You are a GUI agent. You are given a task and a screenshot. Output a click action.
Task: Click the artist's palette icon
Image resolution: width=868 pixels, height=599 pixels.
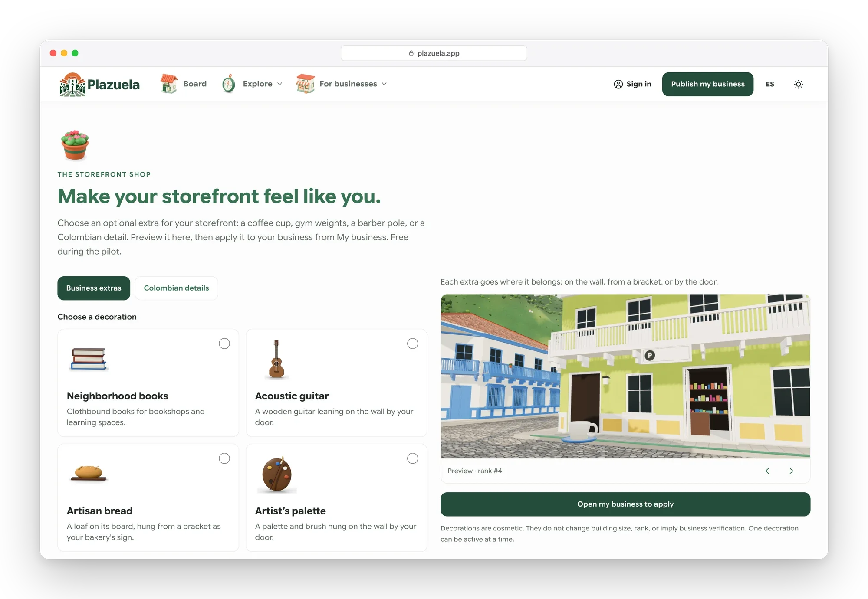(277, 474)
